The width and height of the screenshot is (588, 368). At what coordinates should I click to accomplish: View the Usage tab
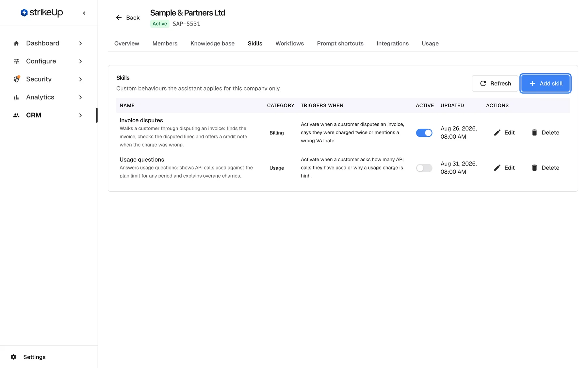tap(430, 44)
